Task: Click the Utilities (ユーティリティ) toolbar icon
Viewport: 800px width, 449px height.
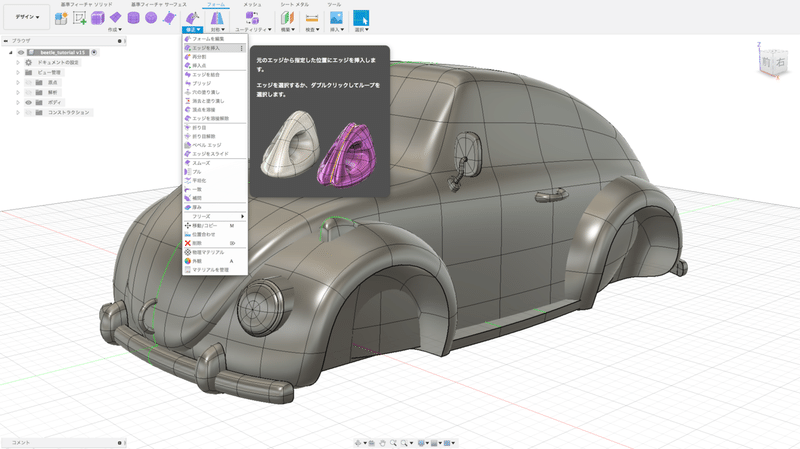Action: click(x=252, y=18)
